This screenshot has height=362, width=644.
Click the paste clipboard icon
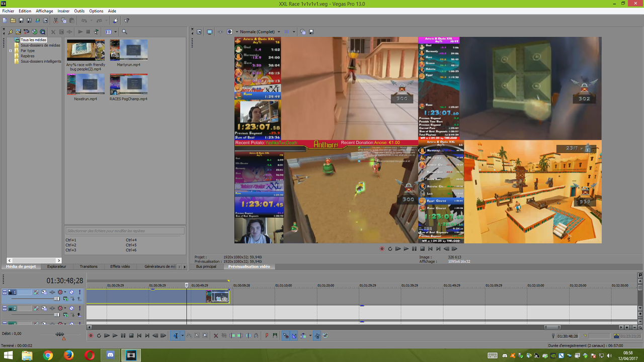click(72, 21)
